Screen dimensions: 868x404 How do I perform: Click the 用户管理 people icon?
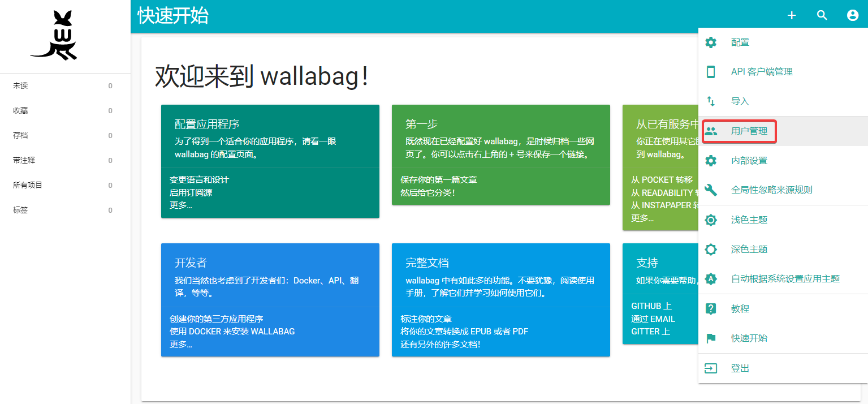pos(711,131)
